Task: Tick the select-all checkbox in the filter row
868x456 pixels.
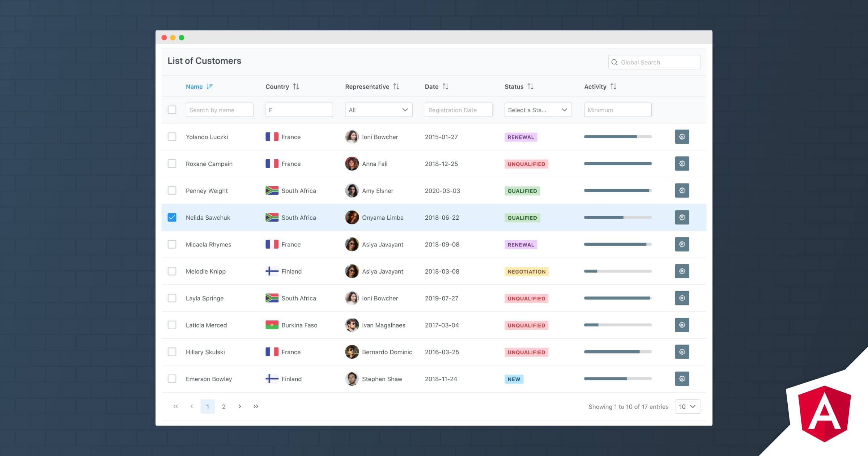Action: coord(172,110)
